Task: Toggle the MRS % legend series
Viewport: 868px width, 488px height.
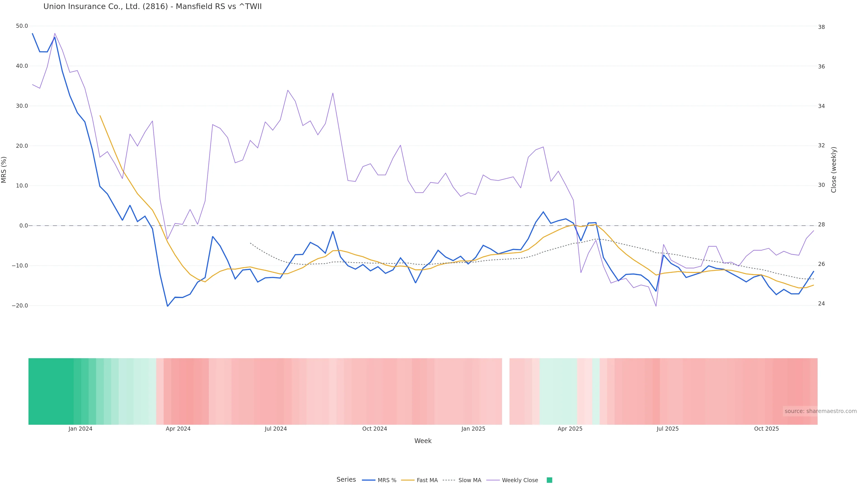Action: coord(387,480)
